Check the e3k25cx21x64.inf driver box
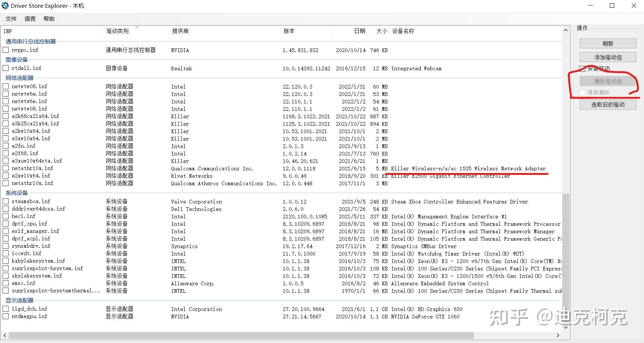644x343 pixels. pos(6,124)
